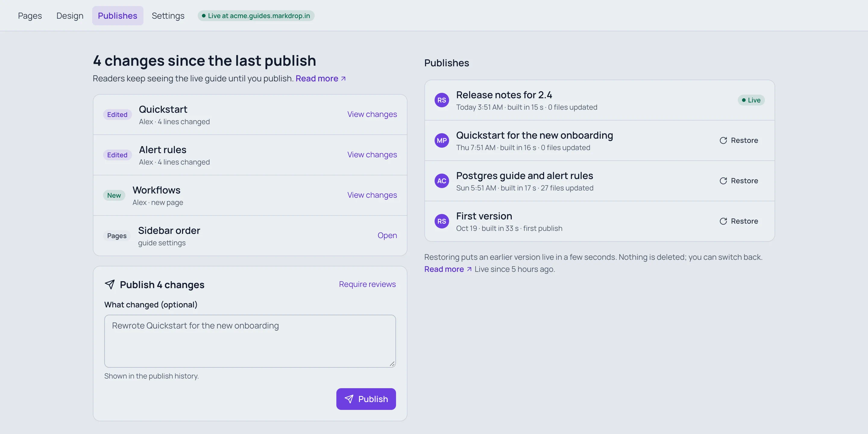Switch to the Design tab
The image size is (868, 434).
[x=70, y=15]
